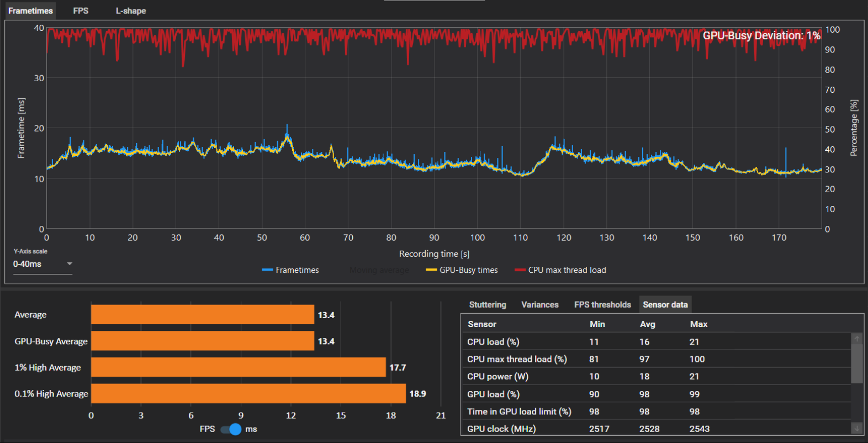Click the Min column header
868x443 pixels.
pyautogui.click(x=597, y=324)
